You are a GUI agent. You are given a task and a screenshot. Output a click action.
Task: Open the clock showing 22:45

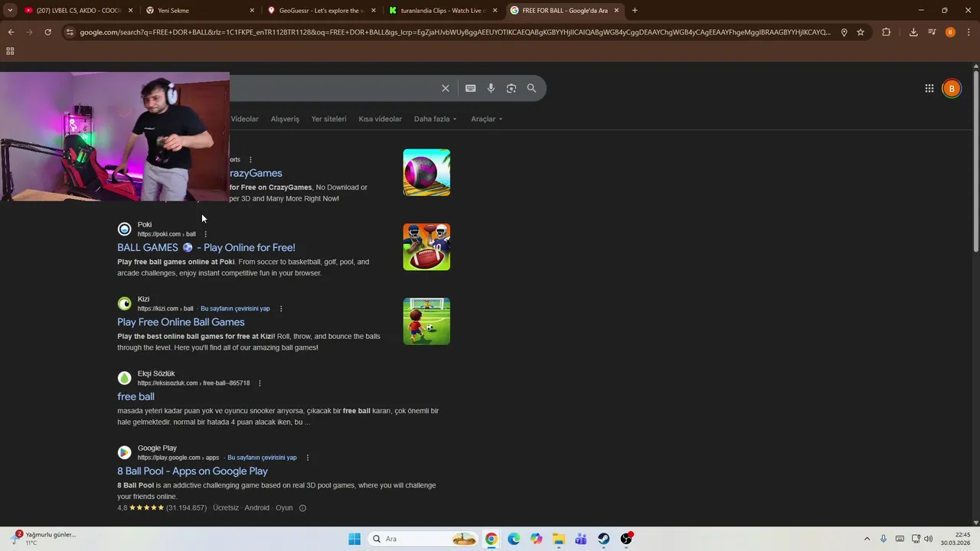955,539
